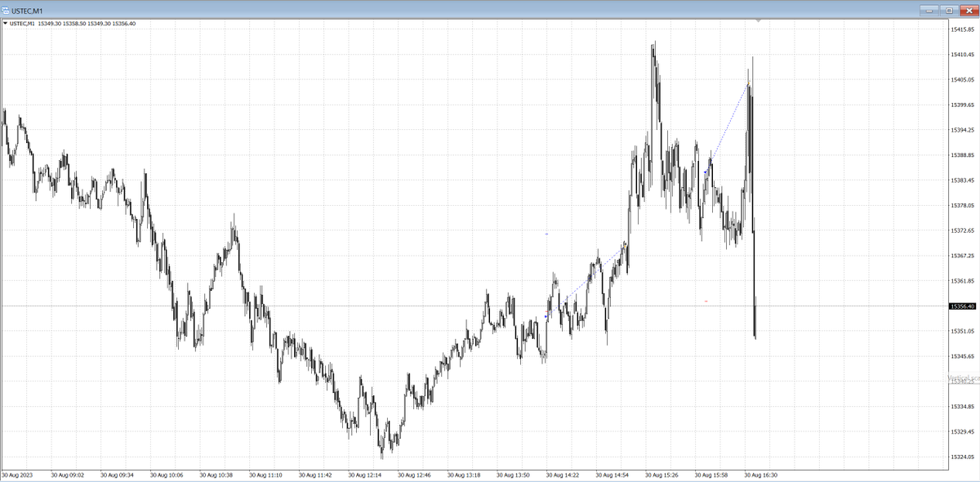Click the gray chart shift triangle marker
980x482 pixels.
pyautogui.click(x=759, y=20)
